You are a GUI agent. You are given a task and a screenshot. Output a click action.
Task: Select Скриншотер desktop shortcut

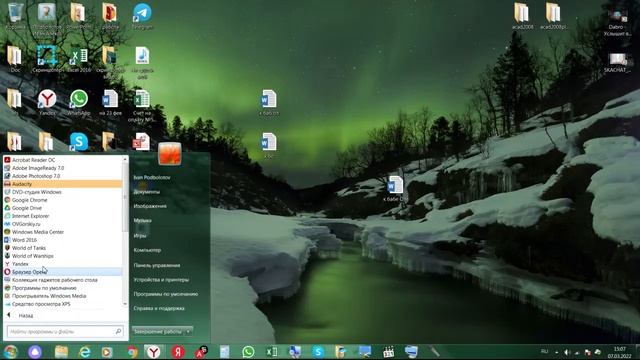tap(47, 60)
